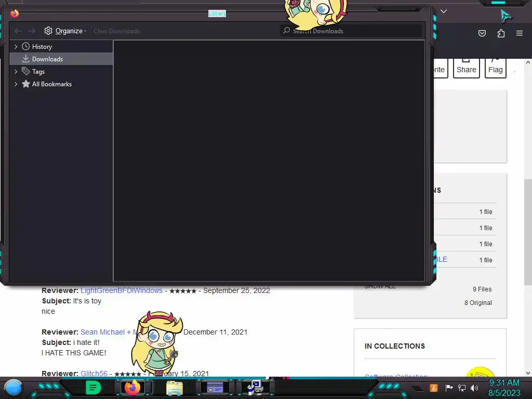This screenshot has width=532, height=399.
Task: Open Firefox Pocket save icon
Action: coord(482,33)
